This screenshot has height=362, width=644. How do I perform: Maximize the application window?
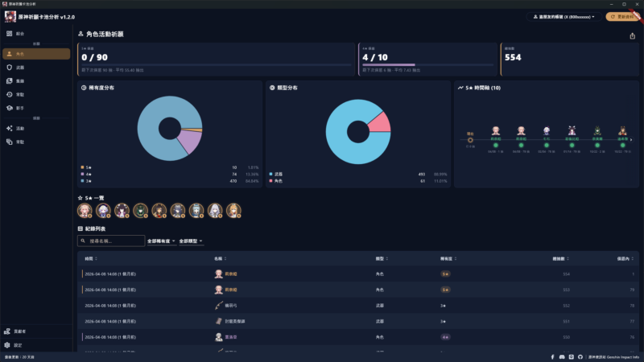pyautogui.click(x=624, y=4)
